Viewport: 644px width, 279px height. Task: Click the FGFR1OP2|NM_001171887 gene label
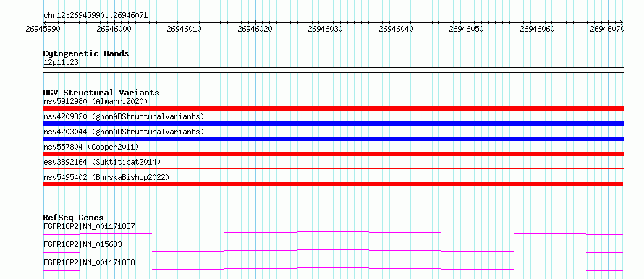point(89,226)
